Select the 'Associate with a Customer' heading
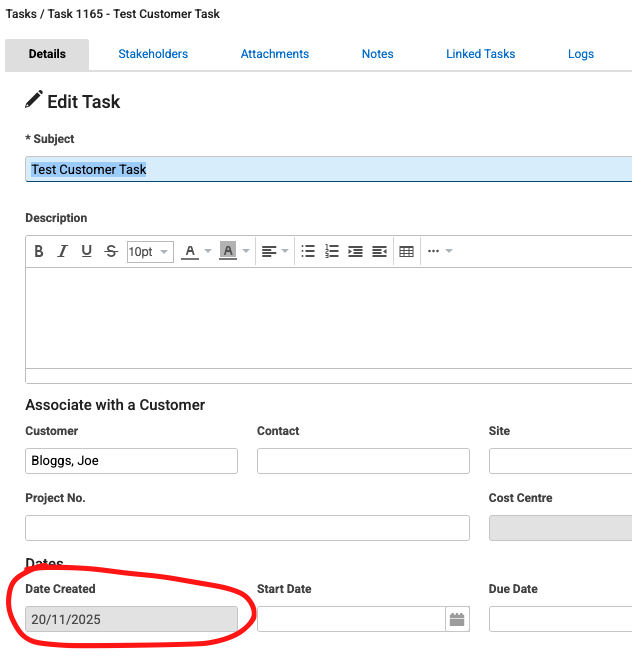The height and width of the screenshot is (656, 632). pyautogui.click(x=115, y=405)
